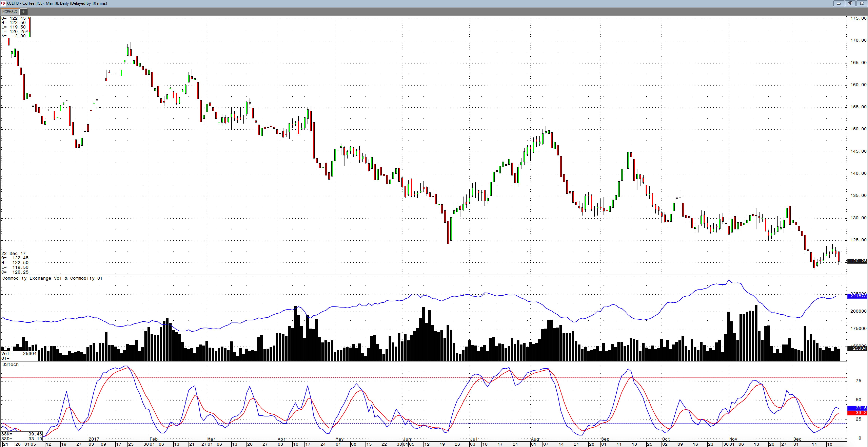Click the 200000 volume axis label
The height and width of the screenshot is (447, 868).
[858, 311]
